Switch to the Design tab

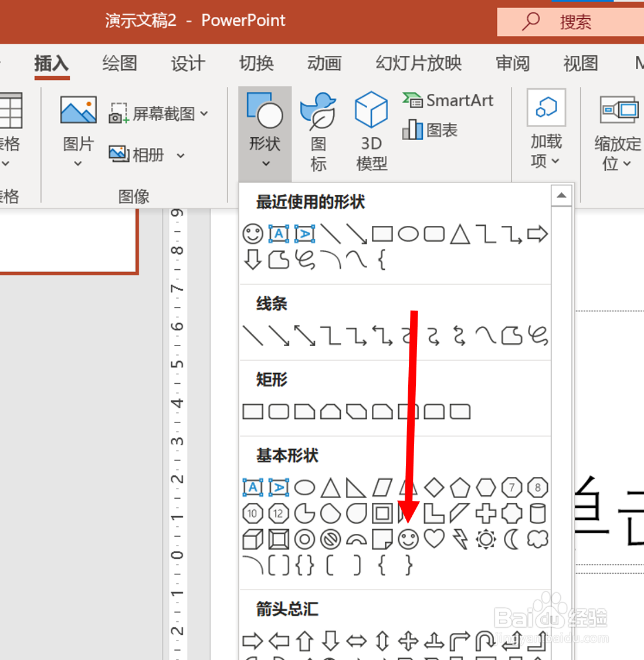click(x=188, y=64)
